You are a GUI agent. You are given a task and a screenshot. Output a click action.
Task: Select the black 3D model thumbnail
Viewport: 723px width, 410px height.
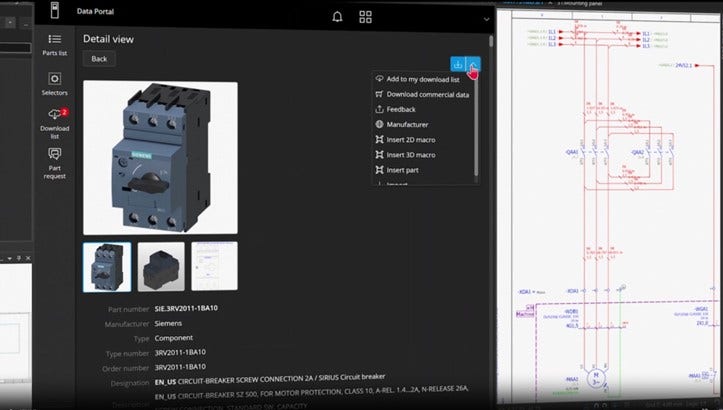coord(161,267)
